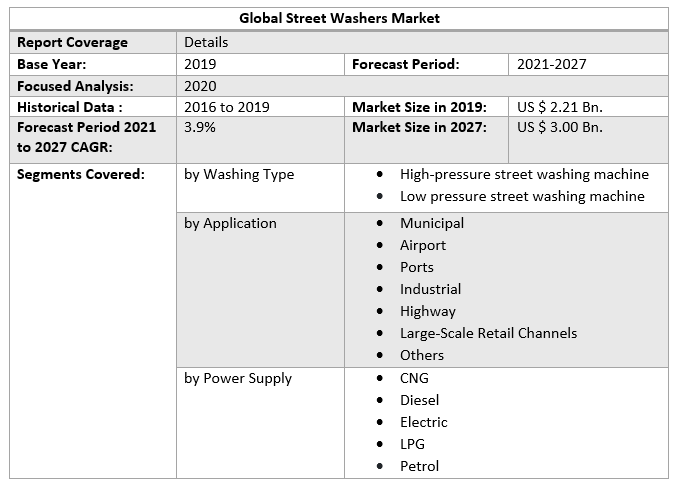The width and height of the screenshot is (677, 487).
Task: Select the 2016 to 2019 historical data value
Action: pos(227,107)
